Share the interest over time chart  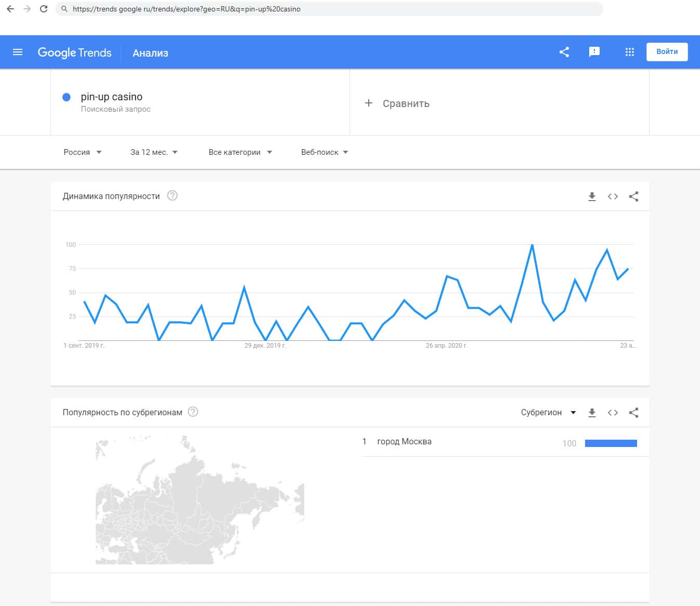pos(633,196)
